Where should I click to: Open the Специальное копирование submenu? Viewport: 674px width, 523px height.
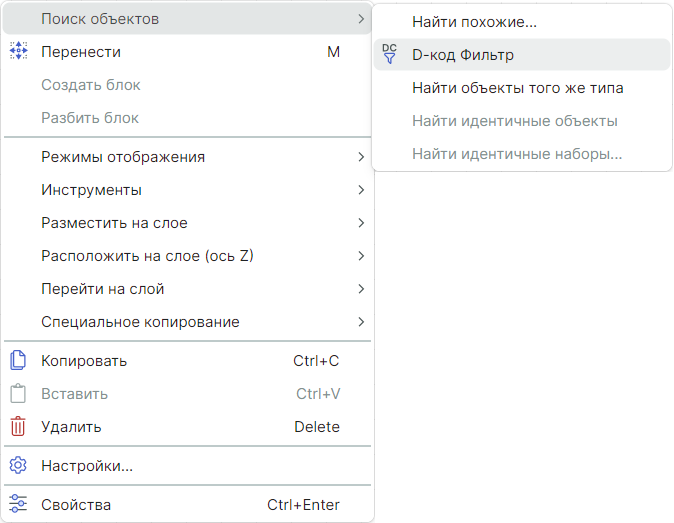[140, 322]
